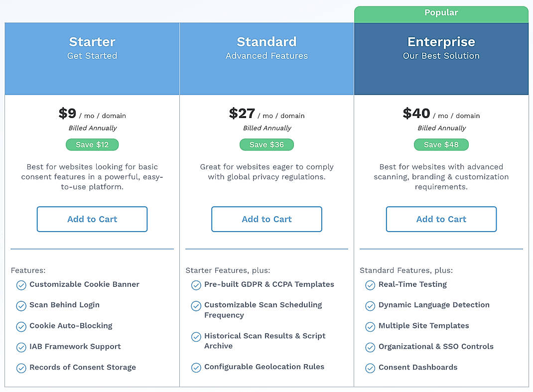Click the checkmark for IAB Framework Support

pos(21,347)
